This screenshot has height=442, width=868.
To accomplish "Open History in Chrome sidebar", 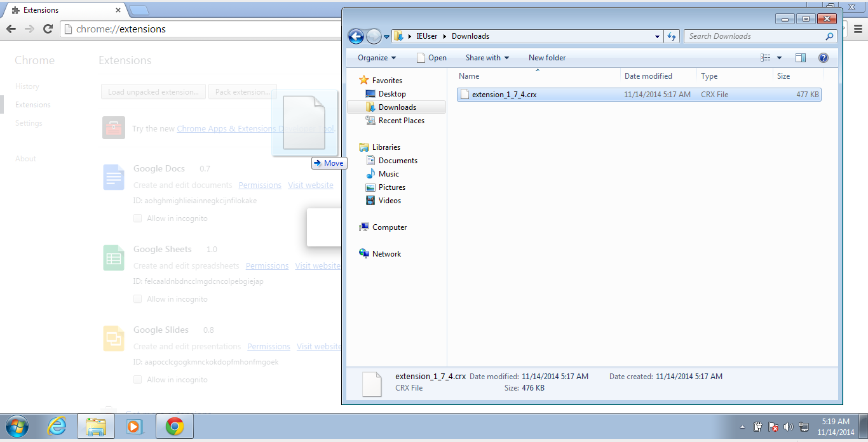I will [x=27, y=86].
